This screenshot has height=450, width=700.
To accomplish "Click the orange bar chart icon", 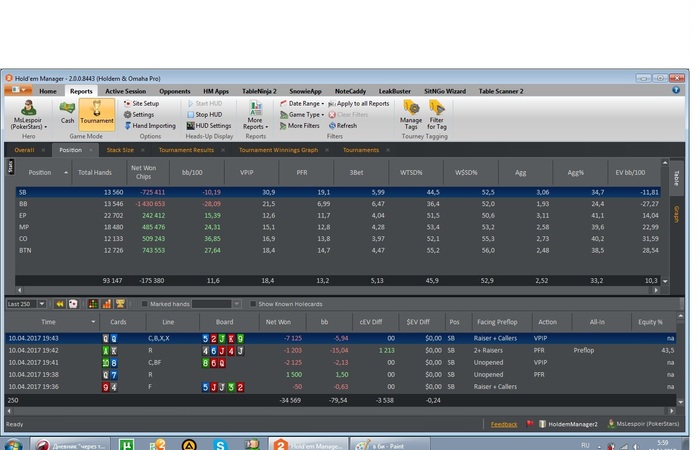I will 107,304.
